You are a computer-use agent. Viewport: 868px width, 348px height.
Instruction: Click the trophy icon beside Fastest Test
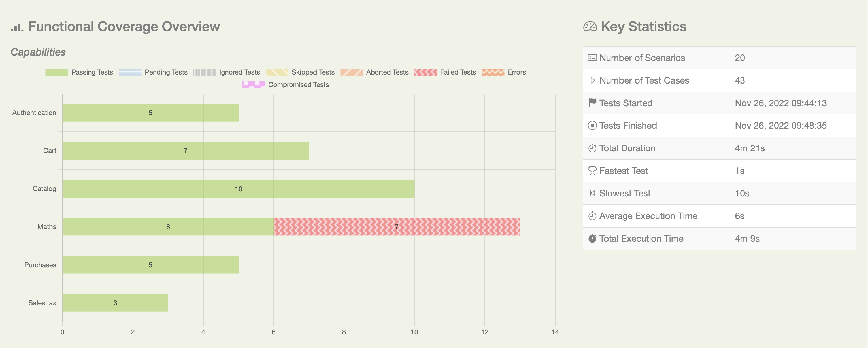click(592, 171)
